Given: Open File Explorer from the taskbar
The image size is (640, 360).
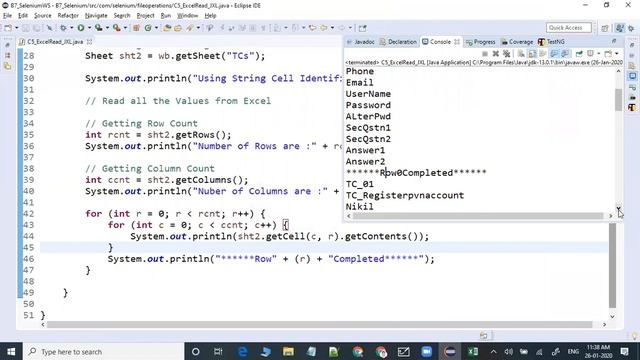Looking at the screenshot, I should (288, 351).
